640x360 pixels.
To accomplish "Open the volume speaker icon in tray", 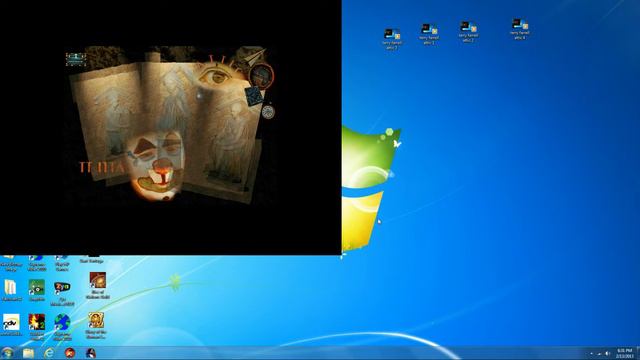I will pyautogui.click(x=608, y=353).
